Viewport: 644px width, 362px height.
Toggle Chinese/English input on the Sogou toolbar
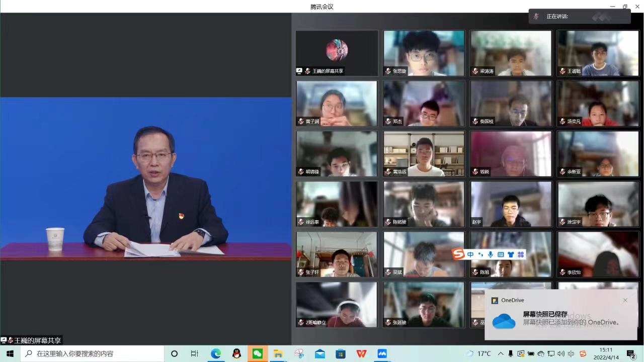[x=470, y=254]
